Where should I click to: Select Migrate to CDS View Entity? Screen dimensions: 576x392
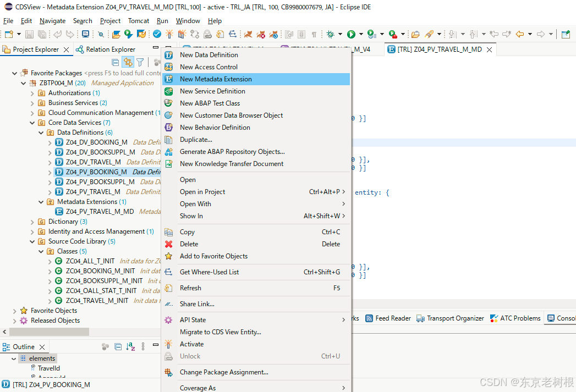pyautogui.click(x=256, y=332)
